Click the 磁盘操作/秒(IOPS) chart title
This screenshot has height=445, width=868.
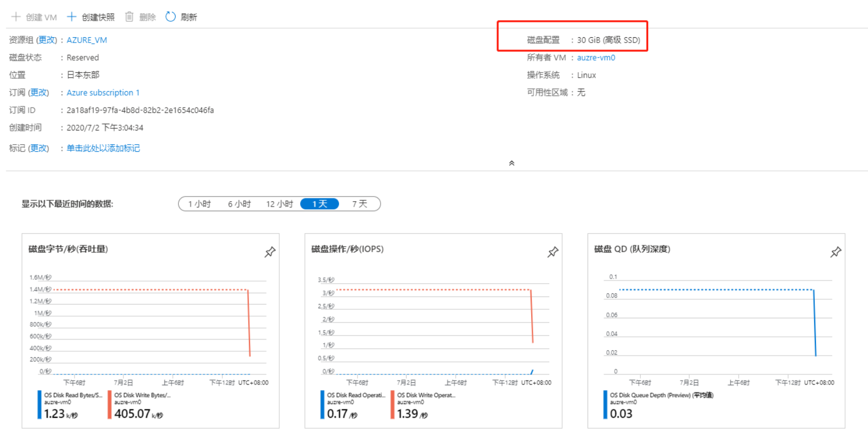click(x=348, y=249)
